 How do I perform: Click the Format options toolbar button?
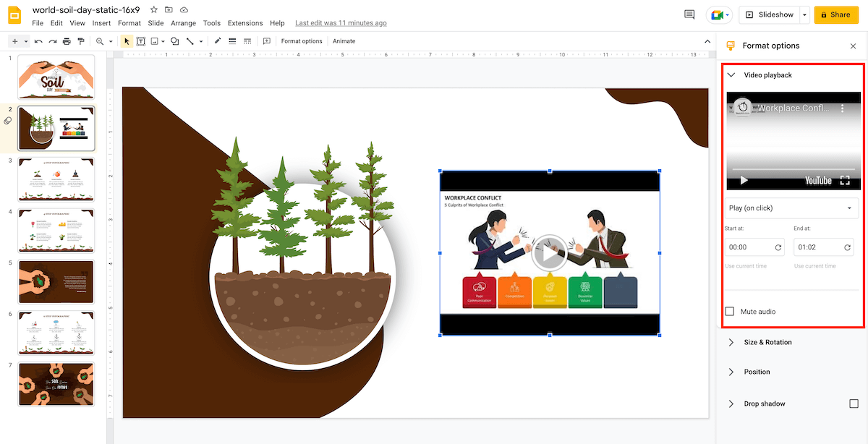click(x=302, y=41)
